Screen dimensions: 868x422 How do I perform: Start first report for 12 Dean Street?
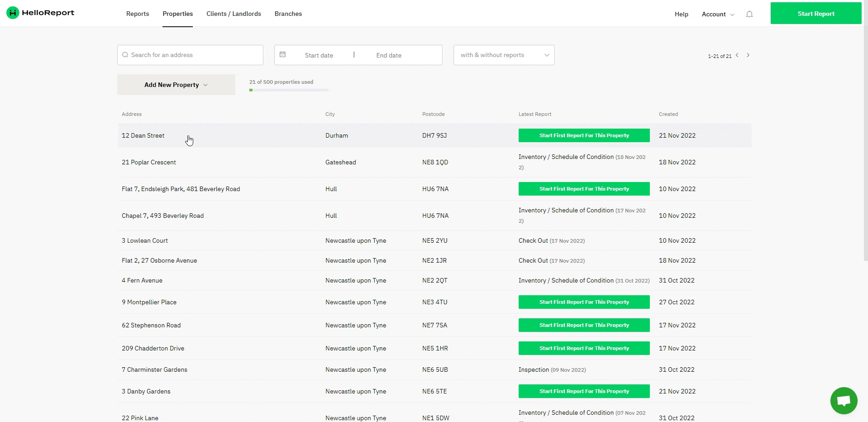coord(584,135)
